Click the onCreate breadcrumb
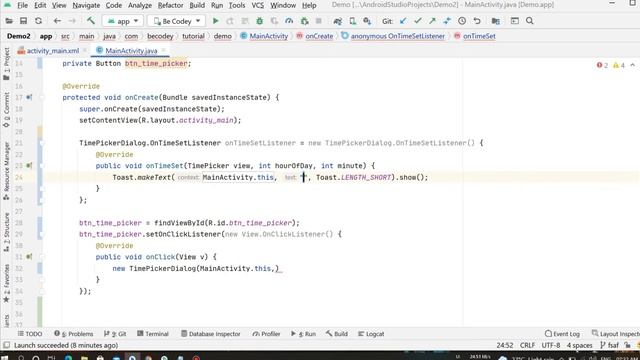 pos(319,36)
